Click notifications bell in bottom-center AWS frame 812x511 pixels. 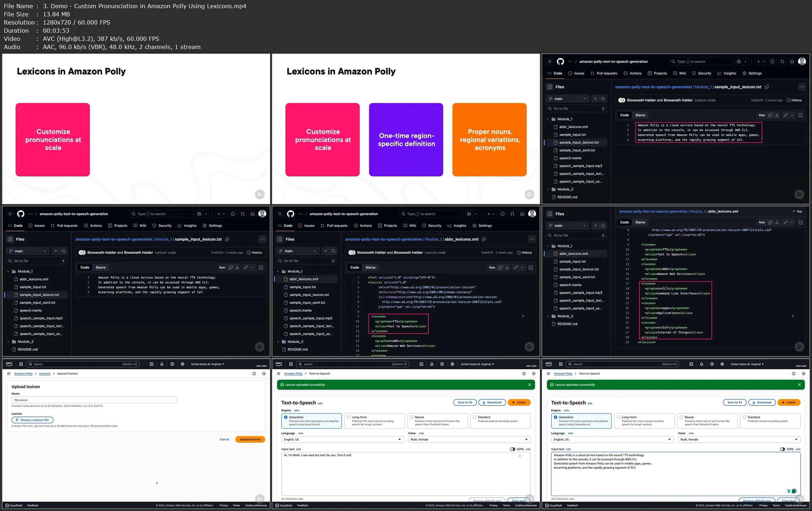coord(432,364)
